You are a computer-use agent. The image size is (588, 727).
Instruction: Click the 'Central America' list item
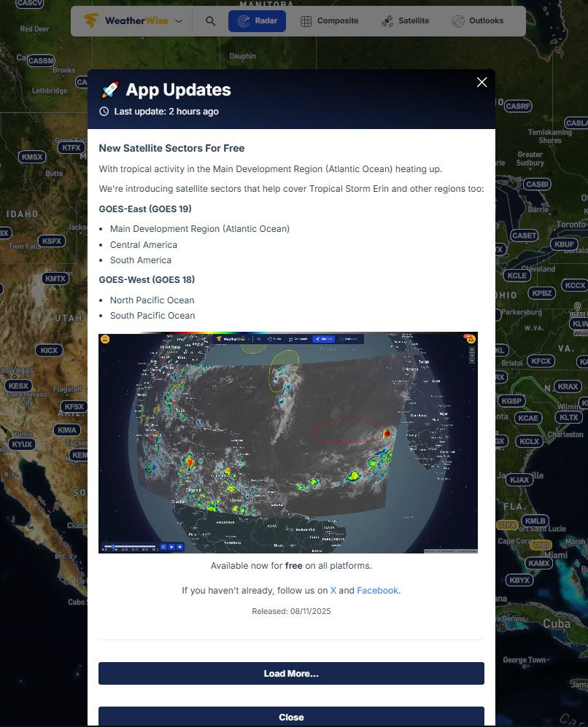coord(143,245)
